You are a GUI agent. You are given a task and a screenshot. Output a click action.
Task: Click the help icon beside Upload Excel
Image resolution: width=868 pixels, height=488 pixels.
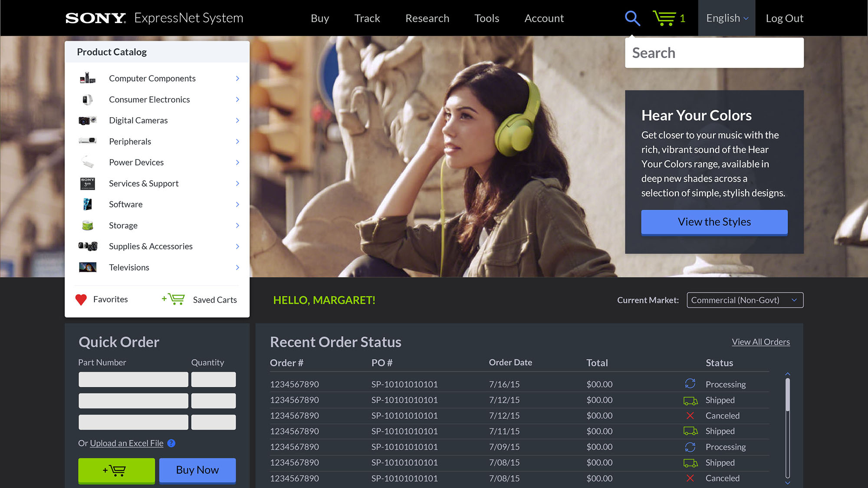(171, 443)
